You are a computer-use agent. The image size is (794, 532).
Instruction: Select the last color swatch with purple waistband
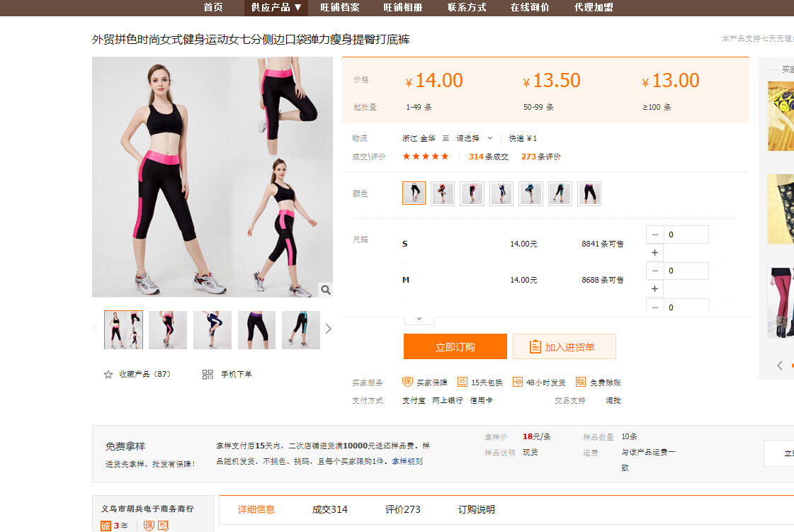(x=589, y=193)
